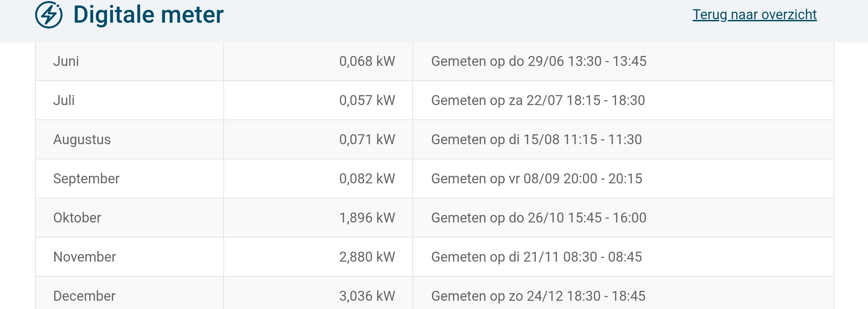Click the 0,068 kW value for Juni

(x=367, y=61)
